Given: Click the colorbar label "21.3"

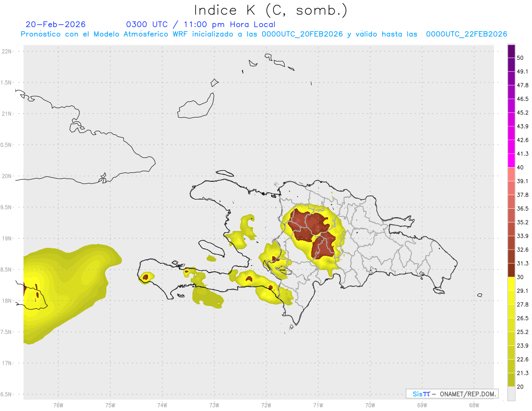Looking at the screenshot, I should coord(523,373).
